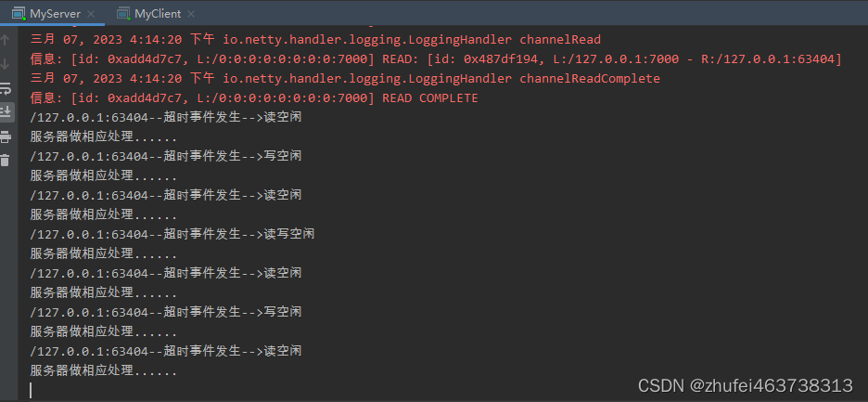The height and width of the screenshot is (402, 868).
Task: Click the CSDN @zhufei463738313 watermark
Action: click(745, 385)
